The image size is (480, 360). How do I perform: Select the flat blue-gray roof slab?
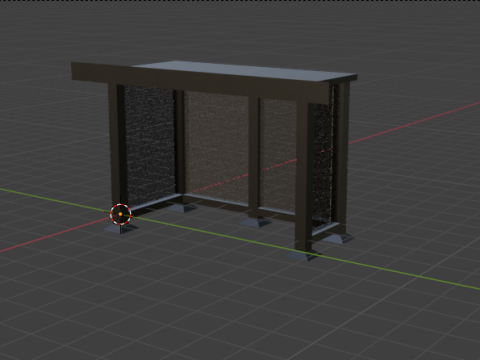coord(245,71)
